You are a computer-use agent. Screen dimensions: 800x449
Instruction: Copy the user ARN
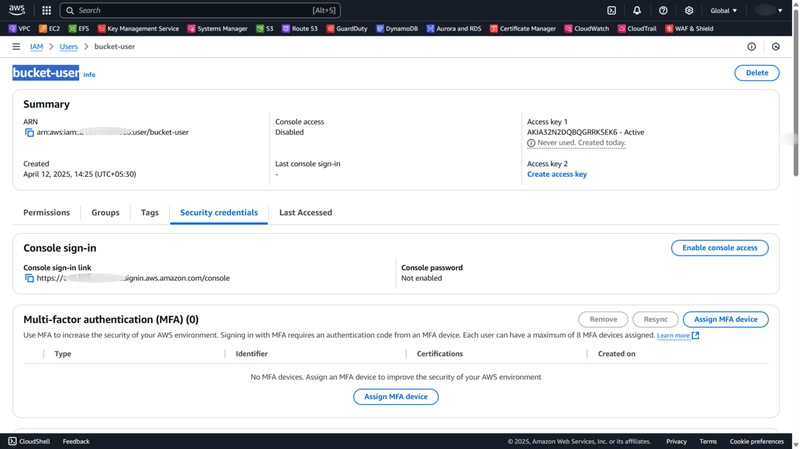click(29, 133)
